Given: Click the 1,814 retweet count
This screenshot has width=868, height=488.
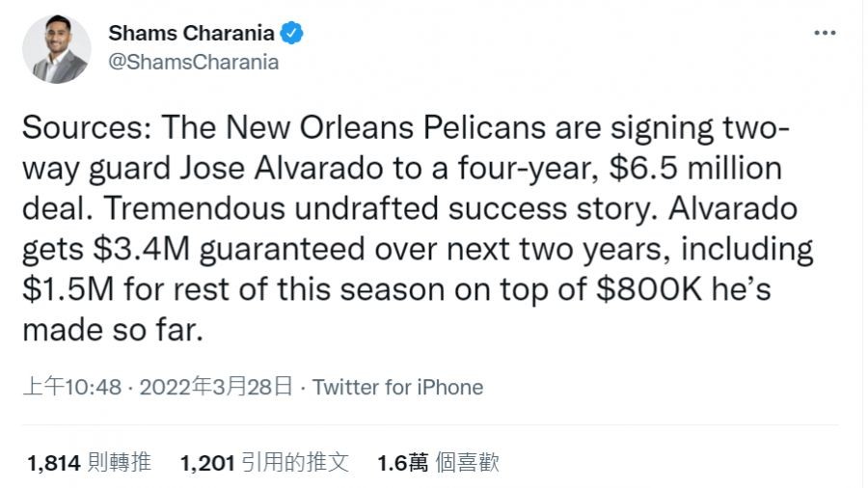Looking at the screenshot, I should 53,464.
